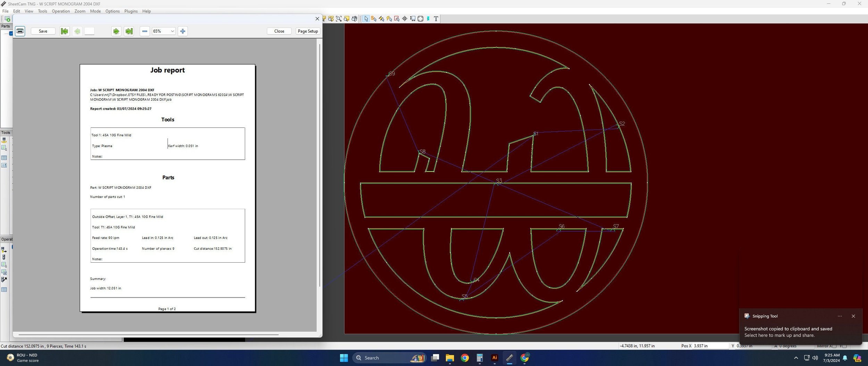
Task: Open the View menu
Action: coord(29,11)
